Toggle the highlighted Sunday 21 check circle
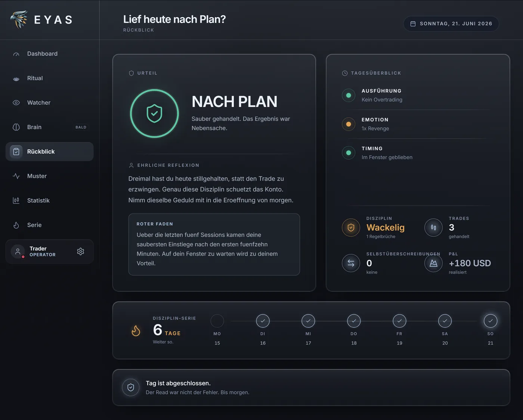 tap(490, 321)
